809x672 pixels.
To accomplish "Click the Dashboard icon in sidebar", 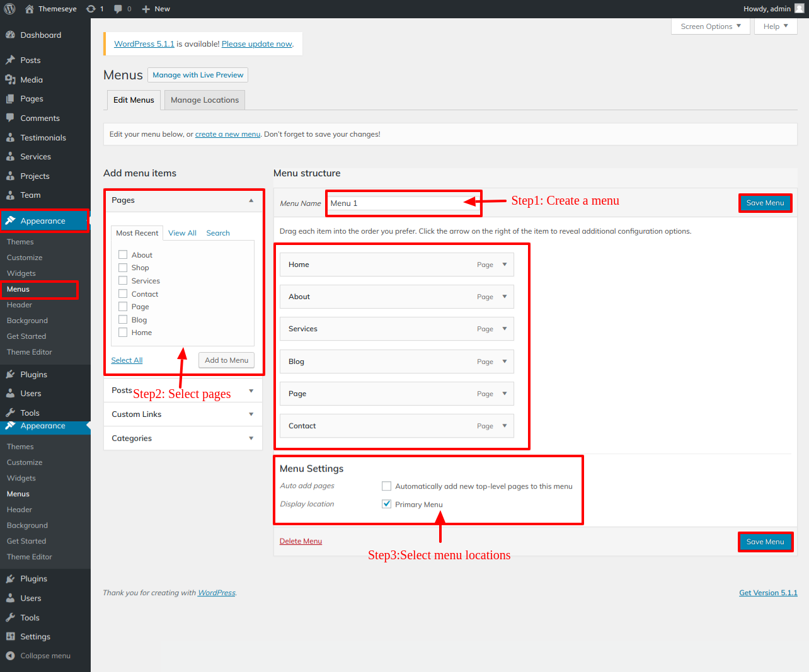I will (x=10, y=35).
